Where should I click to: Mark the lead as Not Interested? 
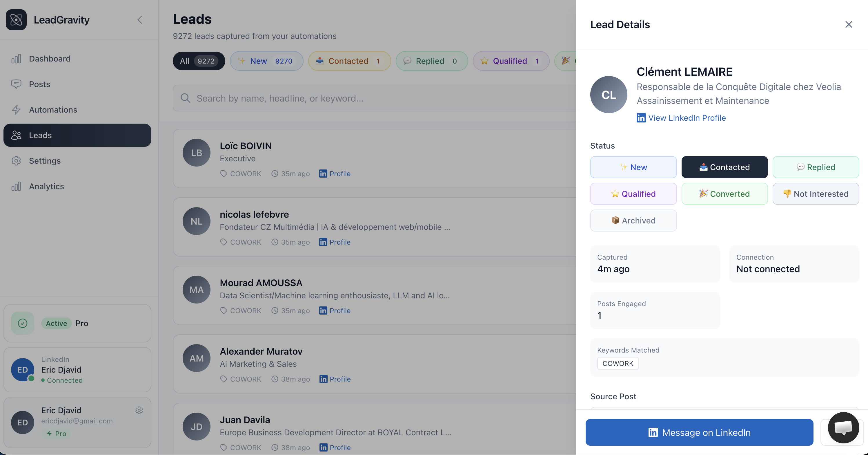816,194
